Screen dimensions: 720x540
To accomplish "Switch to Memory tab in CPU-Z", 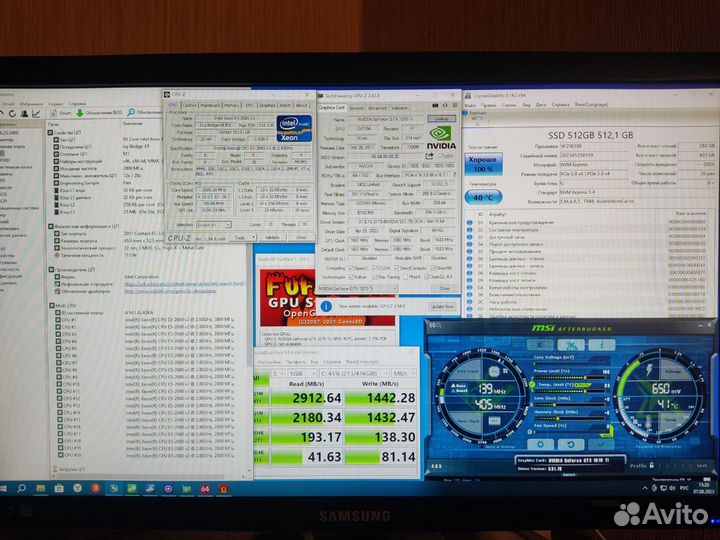I will (x=232, y=105).
